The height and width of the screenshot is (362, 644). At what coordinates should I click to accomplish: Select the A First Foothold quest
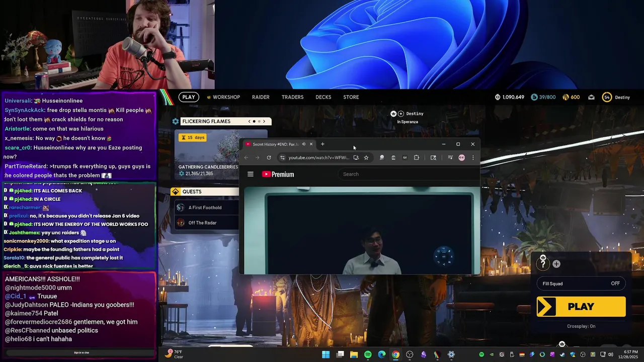(x=207, y=207)
